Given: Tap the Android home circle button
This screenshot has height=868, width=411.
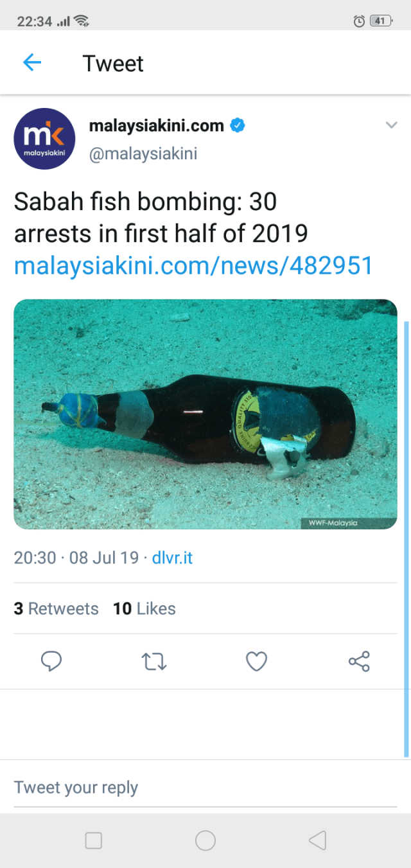Looking at the screenshot, I should point(205,840).
